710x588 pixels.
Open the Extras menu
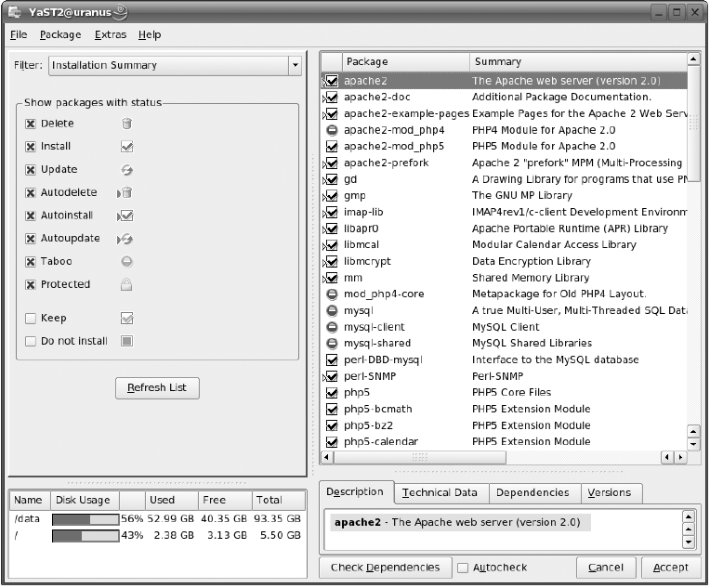(110, 35)
